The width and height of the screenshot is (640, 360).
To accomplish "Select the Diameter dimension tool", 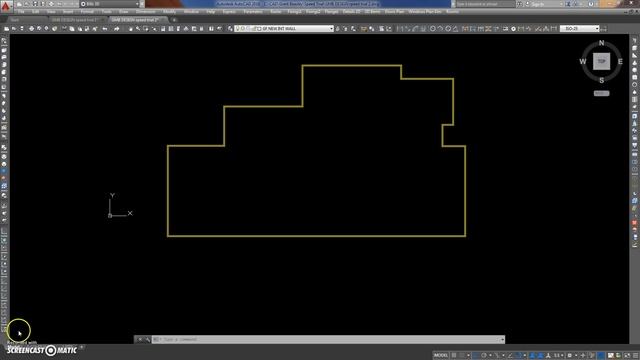I will click(x=448, y=29).
